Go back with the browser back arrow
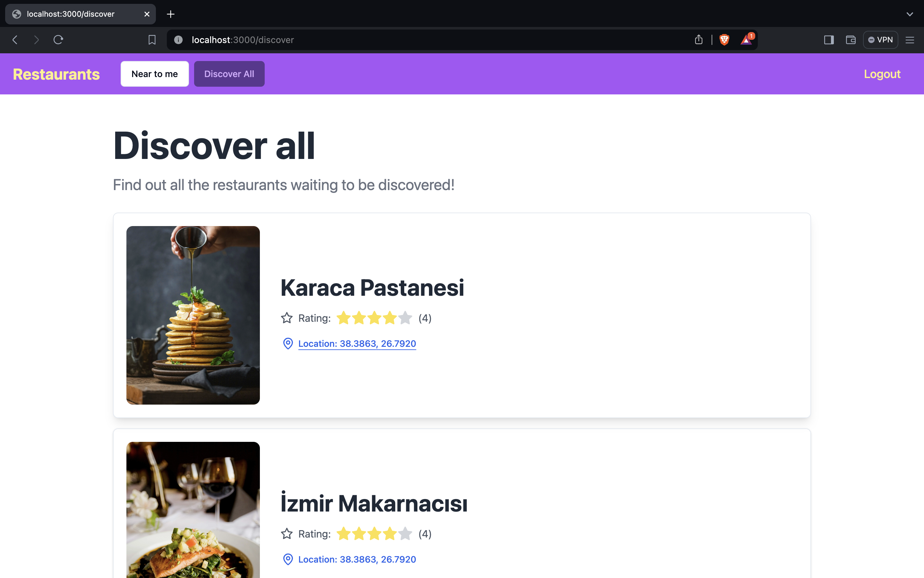Image resolution: width=924 pixels, height=578 pixels. tap(15, 40)
